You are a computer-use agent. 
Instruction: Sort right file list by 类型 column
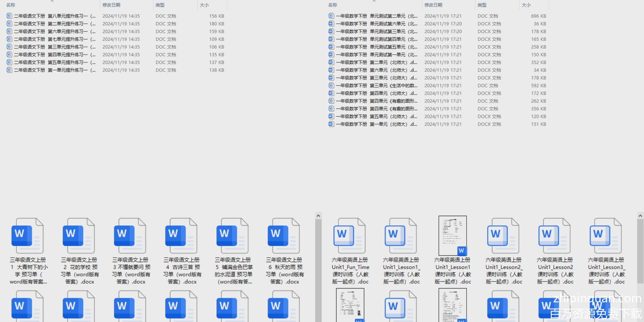click(482, 5)
